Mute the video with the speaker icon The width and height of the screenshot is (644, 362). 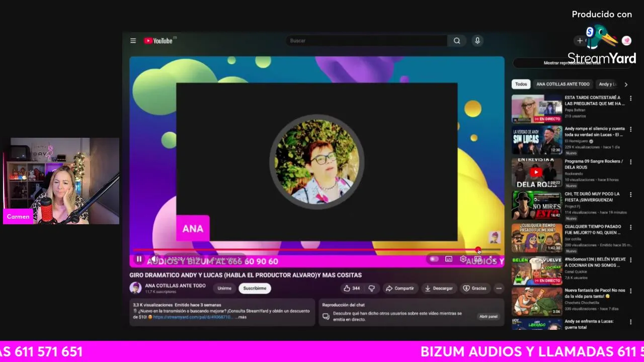(x=154, y=259)
